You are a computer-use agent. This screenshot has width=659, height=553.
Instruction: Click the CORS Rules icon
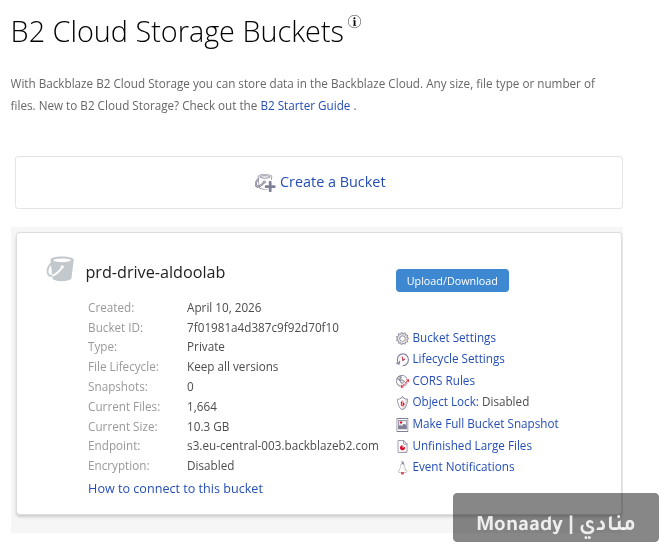(x=402, y=381)
